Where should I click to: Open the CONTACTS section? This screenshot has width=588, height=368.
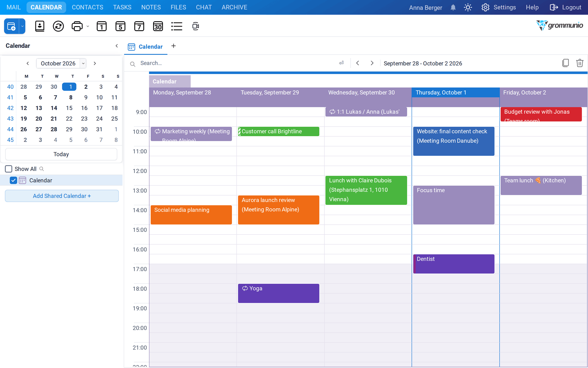click(x=87, y=7)
